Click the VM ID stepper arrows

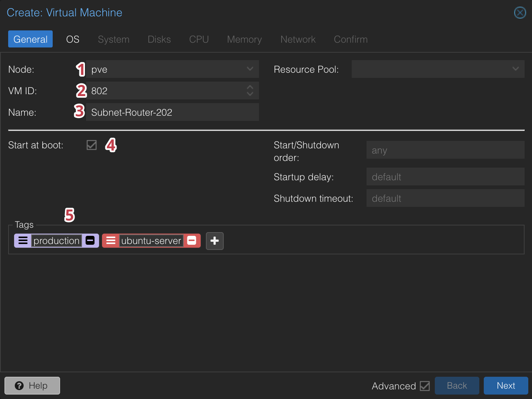click(x=250, y=90)
